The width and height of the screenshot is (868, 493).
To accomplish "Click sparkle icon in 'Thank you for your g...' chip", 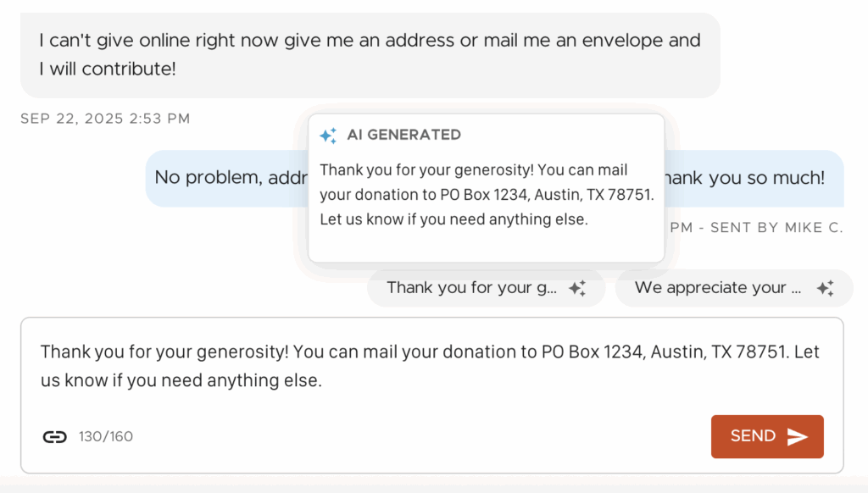I will [x=577, y=288].
